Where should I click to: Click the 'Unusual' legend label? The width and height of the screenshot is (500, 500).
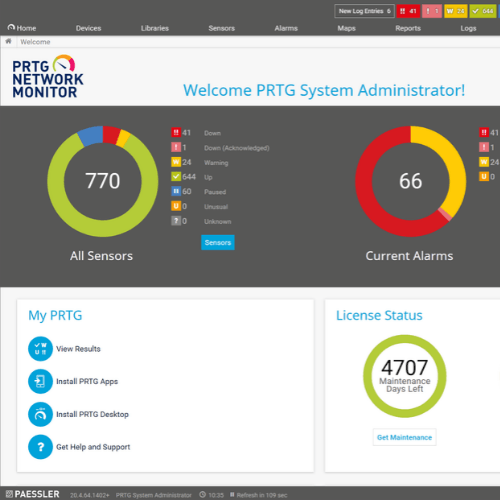coord(216,207)
